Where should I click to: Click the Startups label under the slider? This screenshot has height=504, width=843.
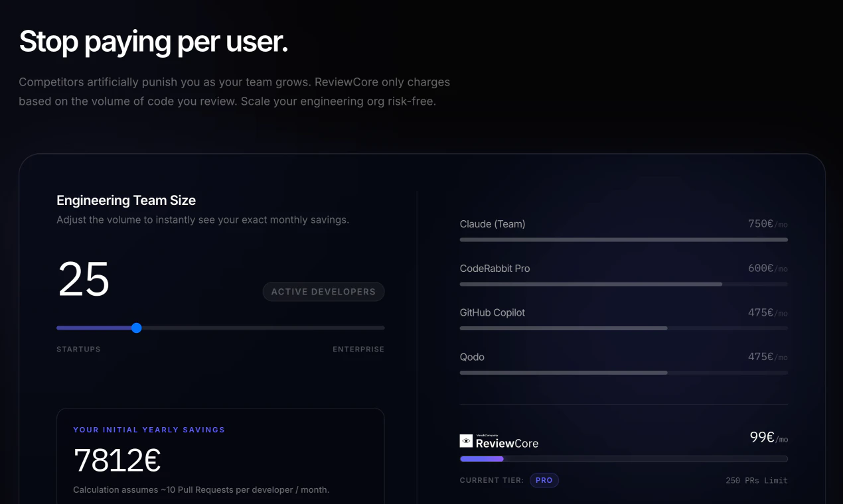[78, 349]
